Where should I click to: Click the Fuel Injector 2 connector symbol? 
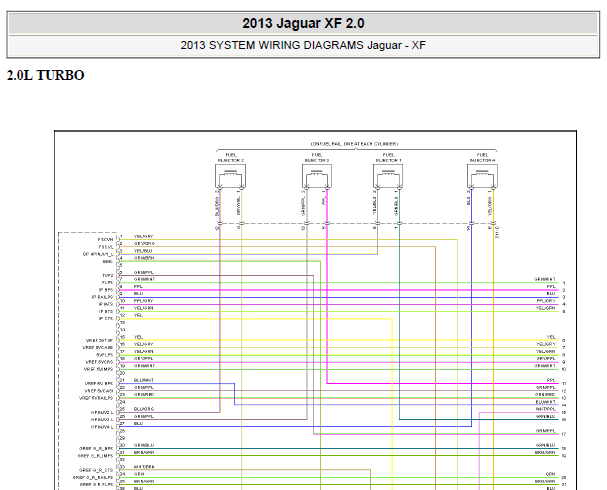coord(230,176)
